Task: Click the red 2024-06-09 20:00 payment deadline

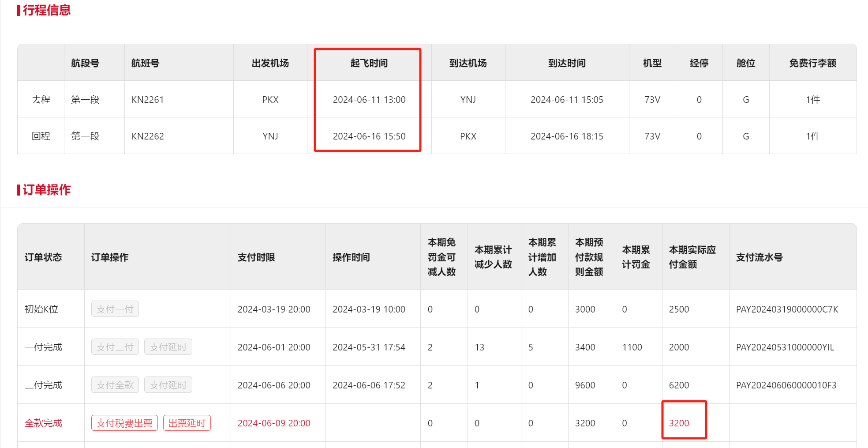Action: point(274,423)
